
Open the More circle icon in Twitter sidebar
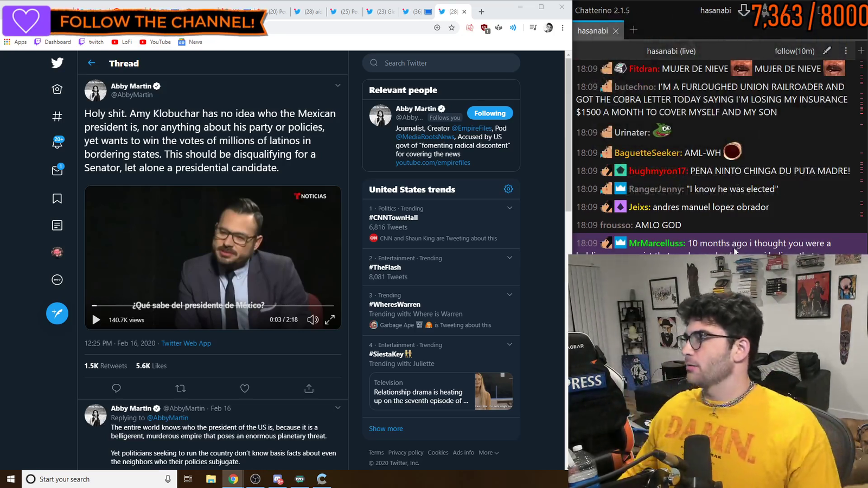point(57,280)
